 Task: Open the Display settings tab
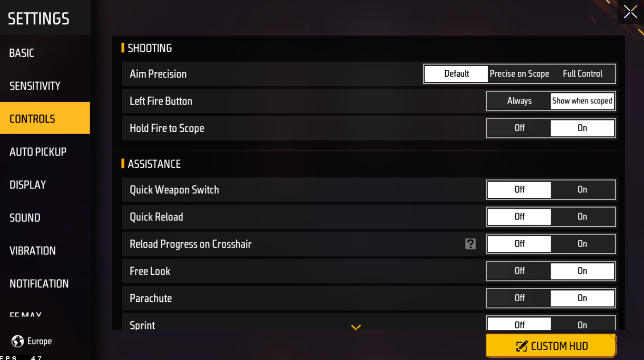coord(28,185)
